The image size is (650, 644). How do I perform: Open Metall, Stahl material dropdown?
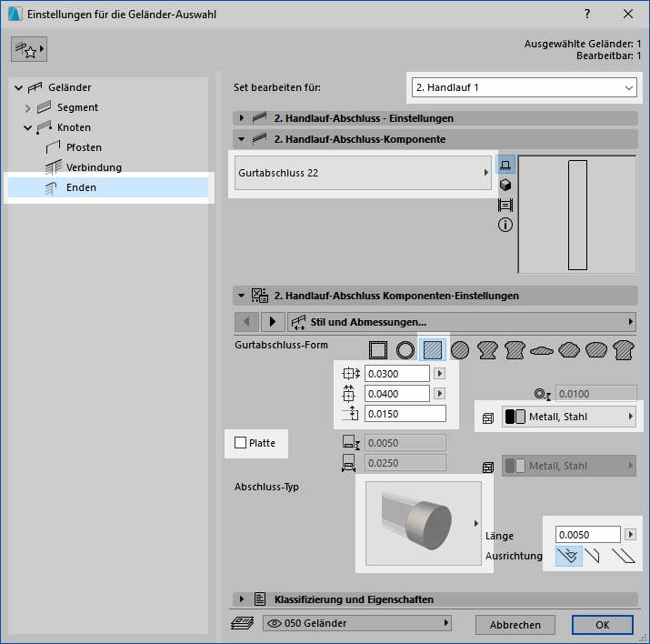pyautogui.click(x=569, y=417)
